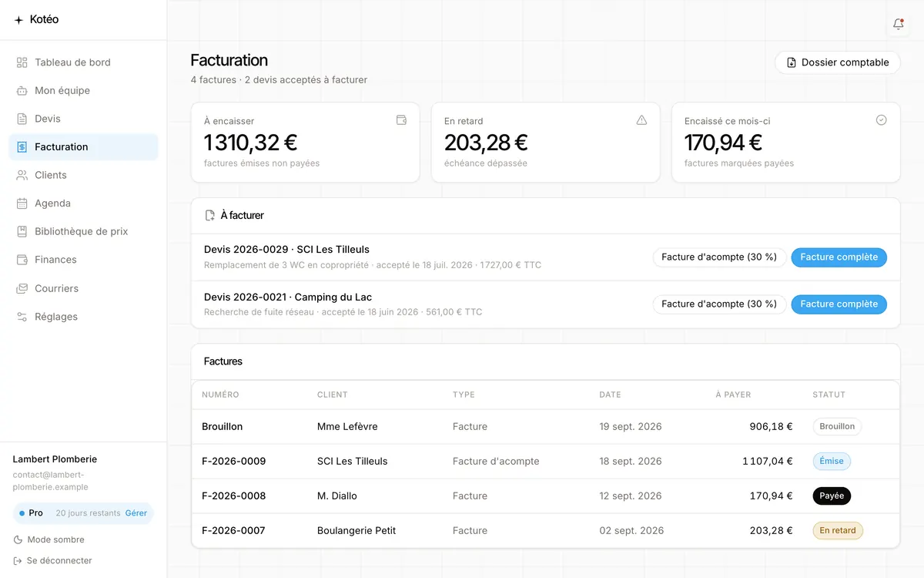
Task: Open Bibliothèque de prix
Action: click(83, 231)
